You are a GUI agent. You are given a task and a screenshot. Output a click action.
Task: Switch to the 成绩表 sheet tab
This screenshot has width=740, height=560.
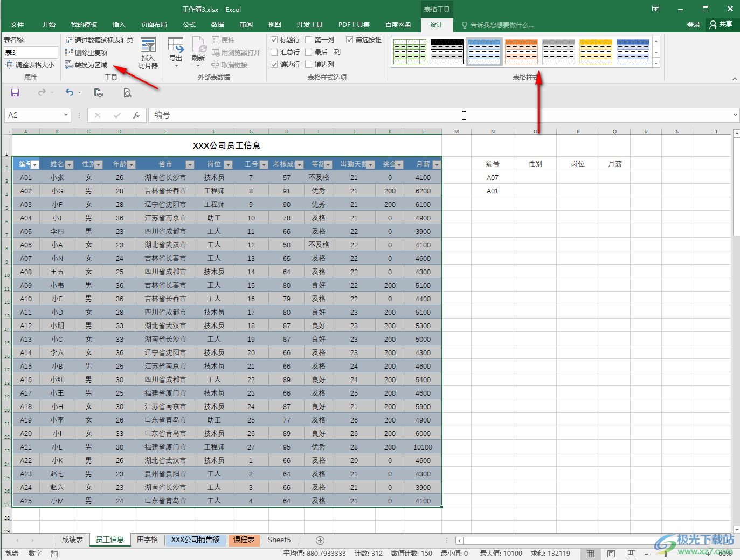point(72,540)
